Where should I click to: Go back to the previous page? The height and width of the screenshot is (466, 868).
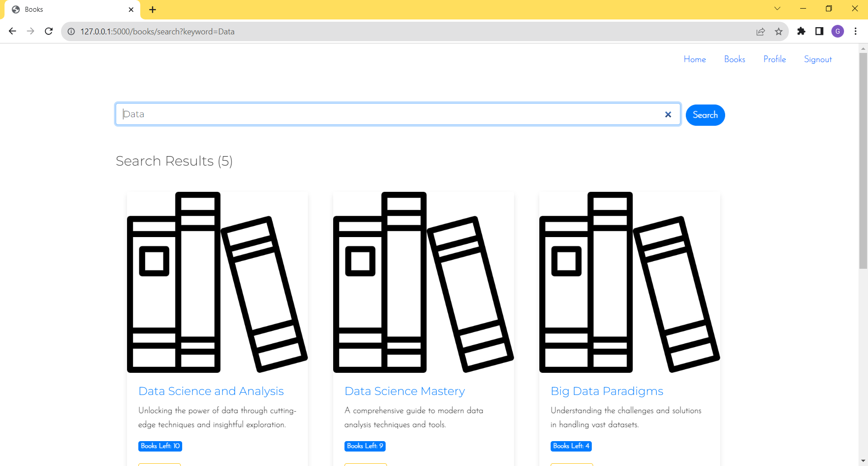(x=12, y=31)
